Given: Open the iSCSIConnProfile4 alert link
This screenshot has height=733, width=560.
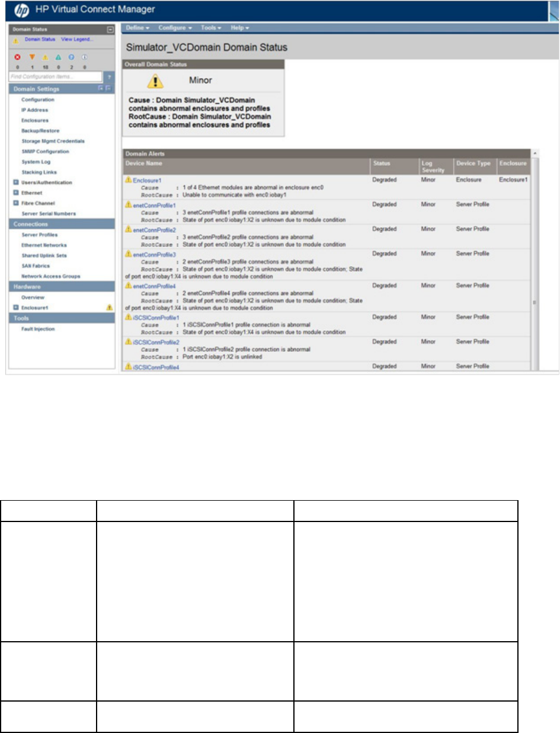Looking at the screenshot, I should point(156,367).
